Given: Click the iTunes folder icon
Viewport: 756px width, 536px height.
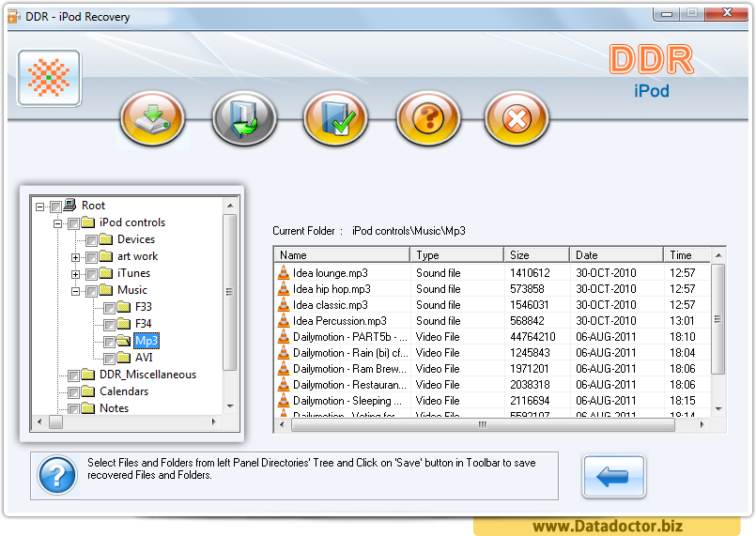Looking at the screenshot, I should coord(105,273).
